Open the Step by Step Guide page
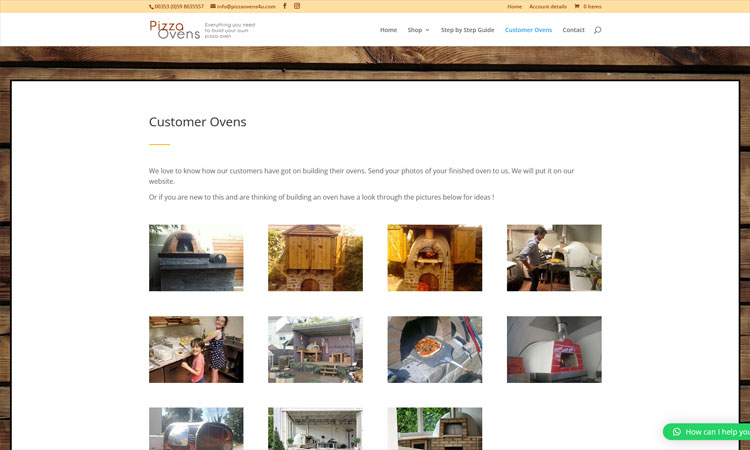 pos(467,30)
